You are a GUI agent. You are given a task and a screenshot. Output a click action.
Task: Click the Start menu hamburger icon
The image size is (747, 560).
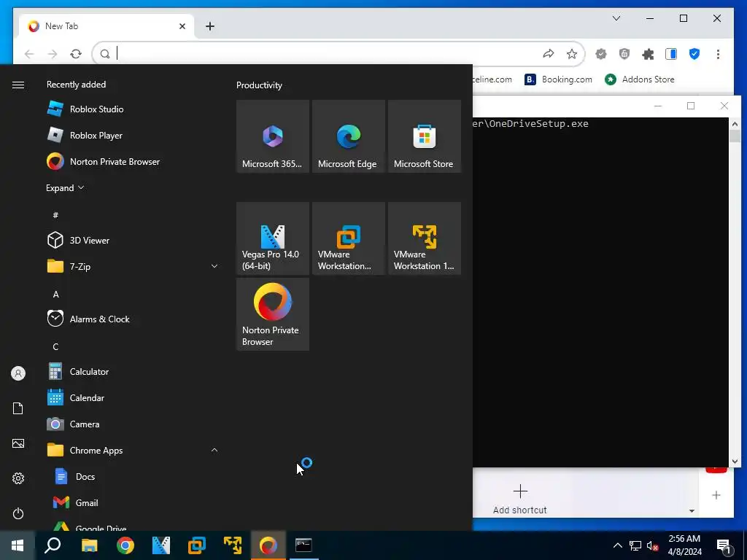18,85
